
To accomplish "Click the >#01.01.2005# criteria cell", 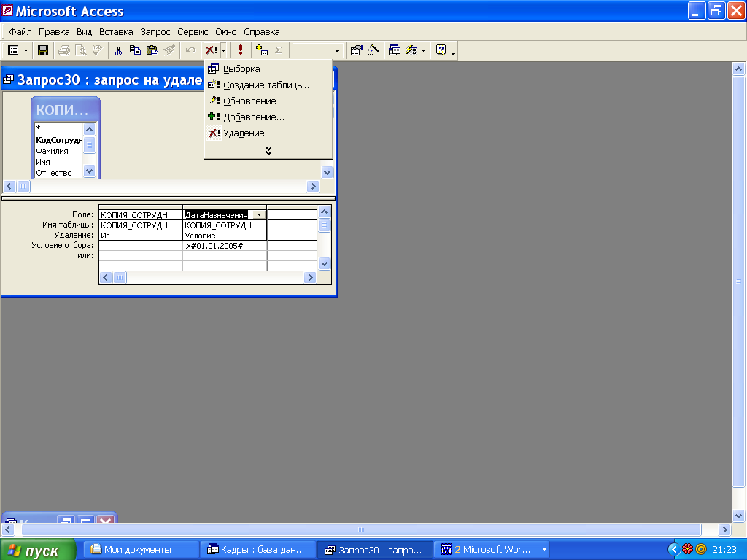I will point(225,246).
